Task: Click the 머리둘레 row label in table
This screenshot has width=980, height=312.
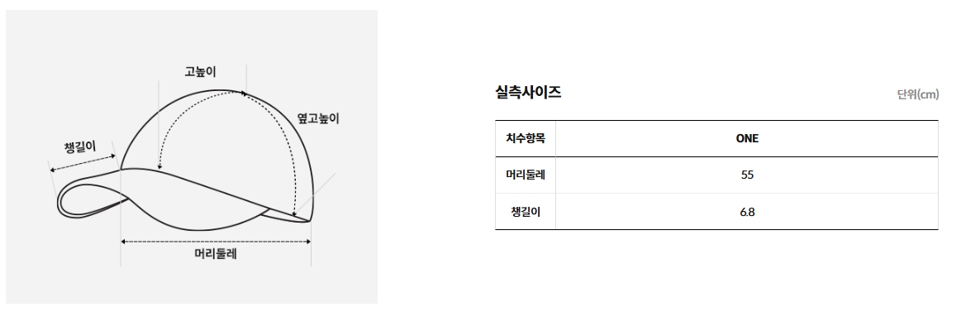Action: pyautogui.click(x=526, y=175)
